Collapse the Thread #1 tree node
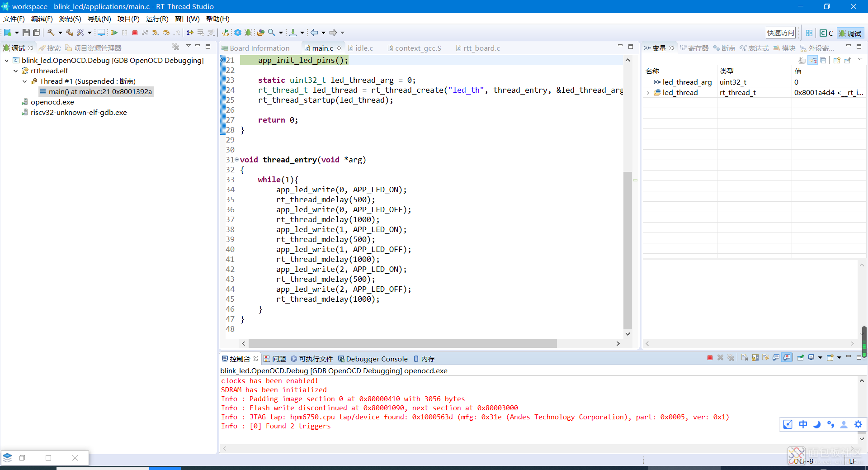This screenshot has width=868, height=470. [x=24, y=81]
